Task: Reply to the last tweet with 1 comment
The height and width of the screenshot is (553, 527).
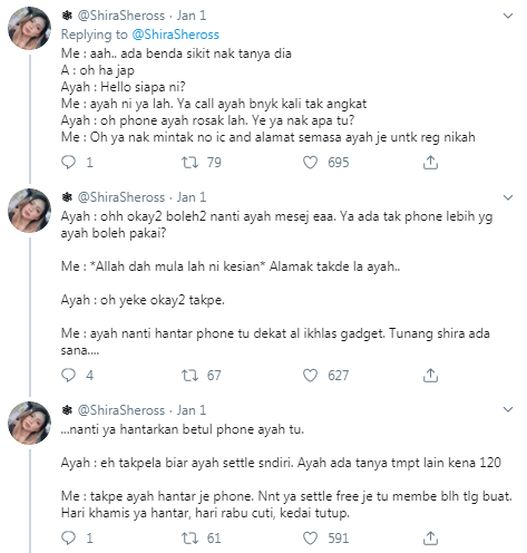Action: (x=68, y=538)
